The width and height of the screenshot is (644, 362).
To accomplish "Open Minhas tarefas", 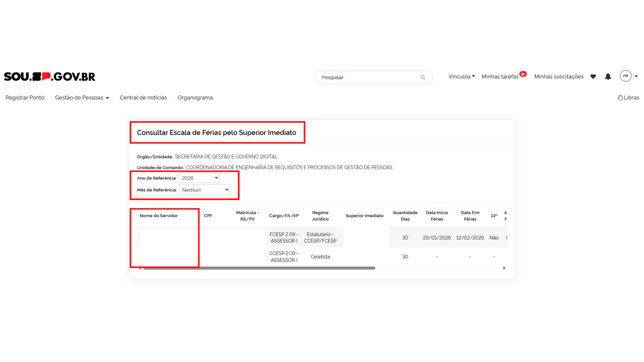I will [500, 77].
